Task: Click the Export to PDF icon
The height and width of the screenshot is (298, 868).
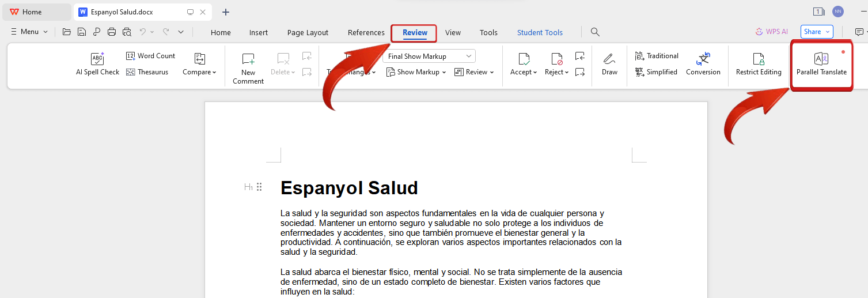Action: click(97, 32)
